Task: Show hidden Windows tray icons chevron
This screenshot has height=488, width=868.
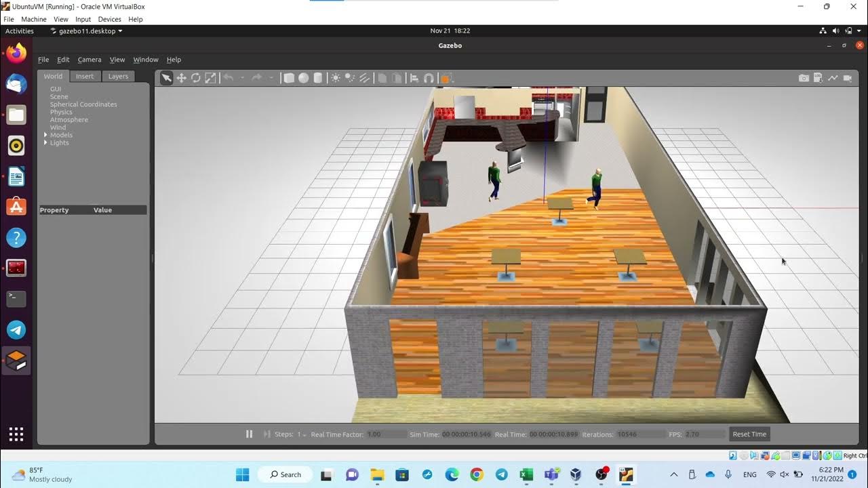Action: 673,474
